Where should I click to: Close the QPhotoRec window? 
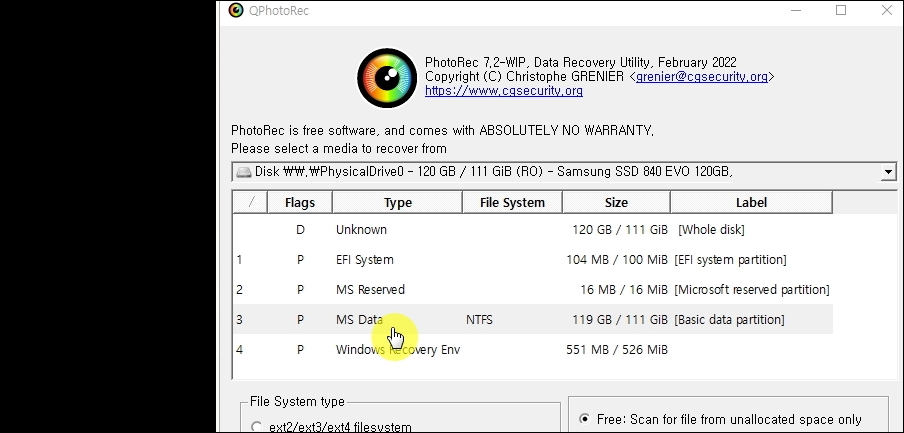pyautogui.click(x=887, y=10)
